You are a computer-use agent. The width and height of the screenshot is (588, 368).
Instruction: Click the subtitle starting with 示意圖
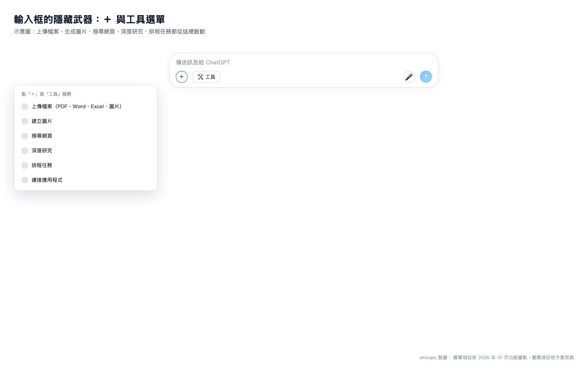pyautogui.click(x=110, y=32)
